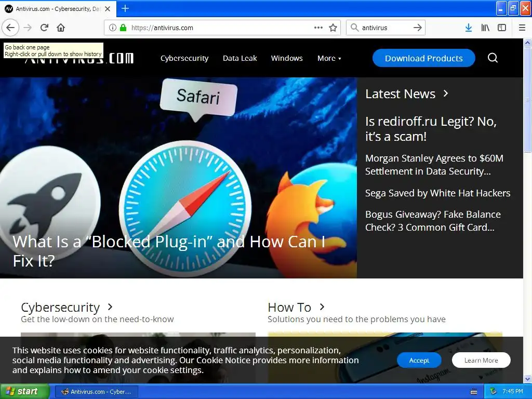The width and height of the screenshot is (532, 399).
Task: Submit search with the go arrow
Action: click(418, 28)
